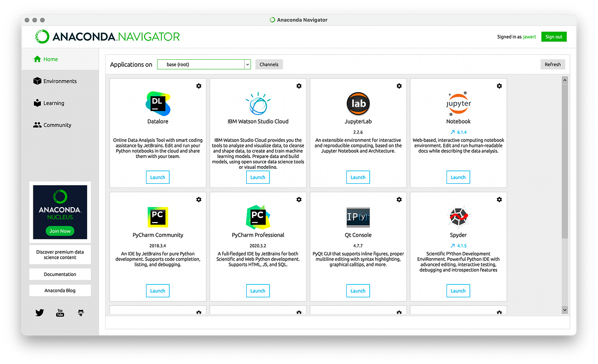Select the Jupyter Notebook icon
The image size is (598, 364).
coord(458,103)
